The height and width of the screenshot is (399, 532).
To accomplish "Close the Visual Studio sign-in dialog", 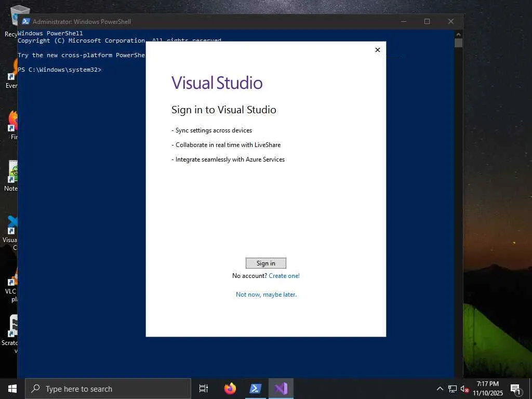I will point(377,50).
